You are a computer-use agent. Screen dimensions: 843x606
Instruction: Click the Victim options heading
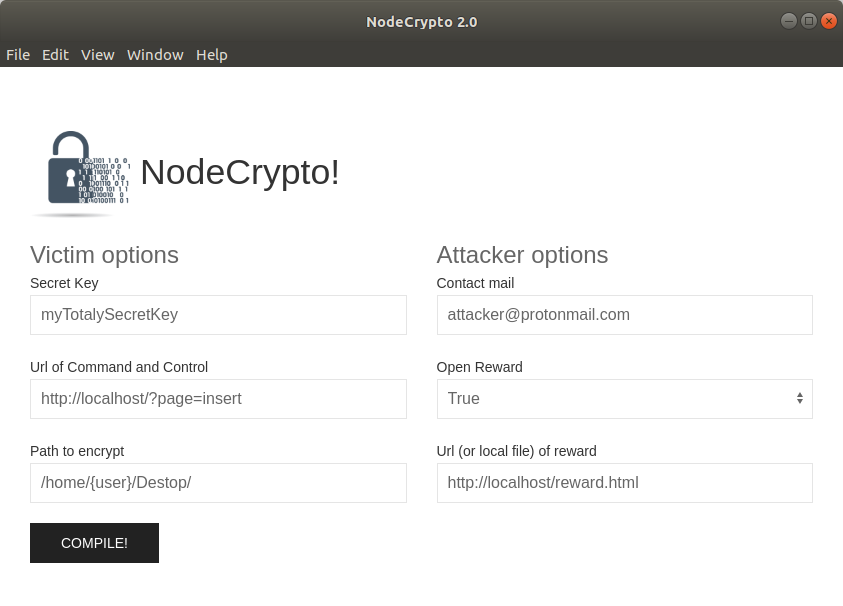(x=104, y=255)
